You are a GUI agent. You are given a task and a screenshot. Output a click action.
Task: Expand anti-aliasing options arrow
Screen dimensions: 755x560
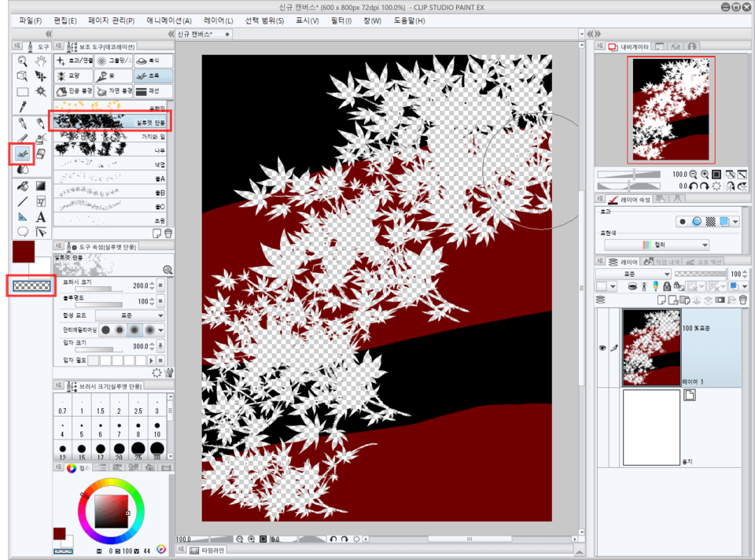160,330
